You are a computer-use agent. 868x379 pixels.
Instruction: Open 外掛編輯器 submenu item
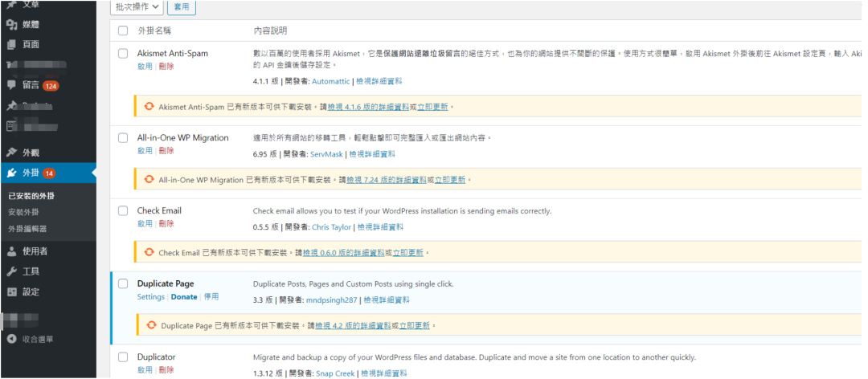(x=27, y=229)
